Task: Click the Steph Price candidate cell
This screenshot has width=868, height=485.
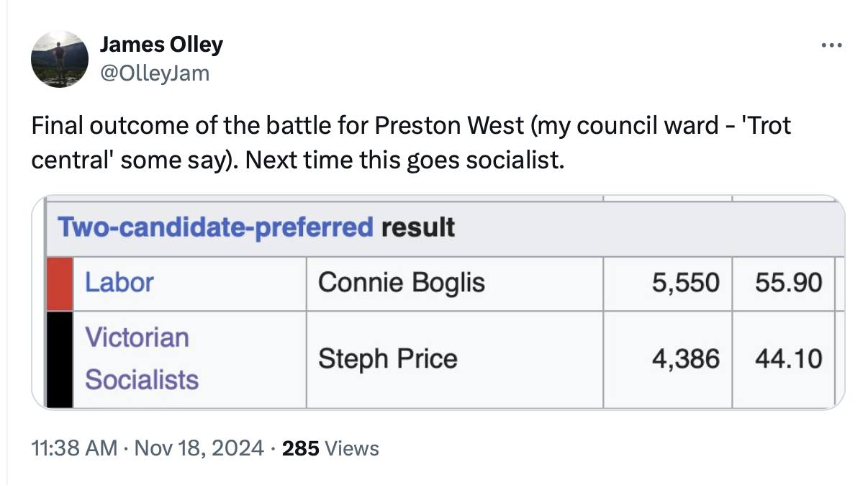Action: [454, 359]
